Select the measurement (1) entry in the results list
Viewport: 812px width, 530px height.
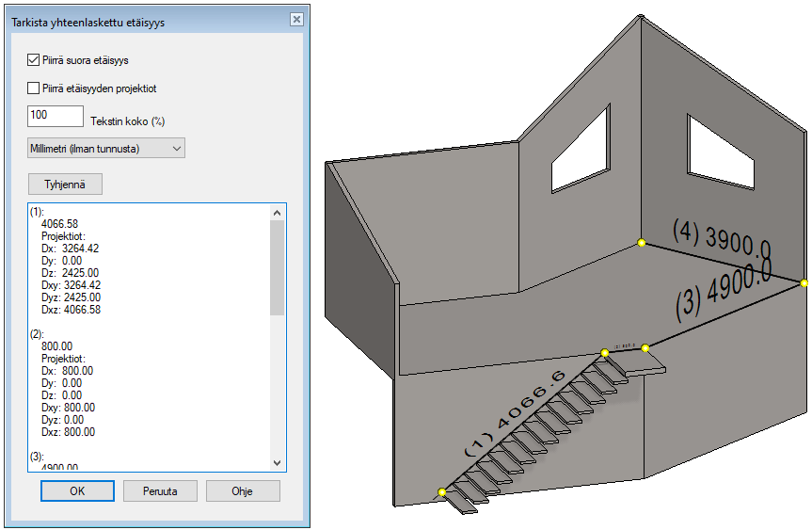(37, 212)
